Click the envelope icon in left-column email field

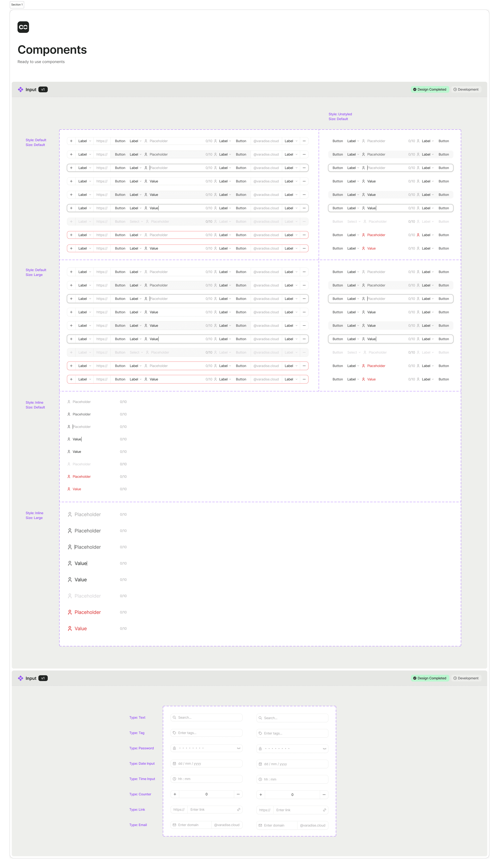point(174,825)
